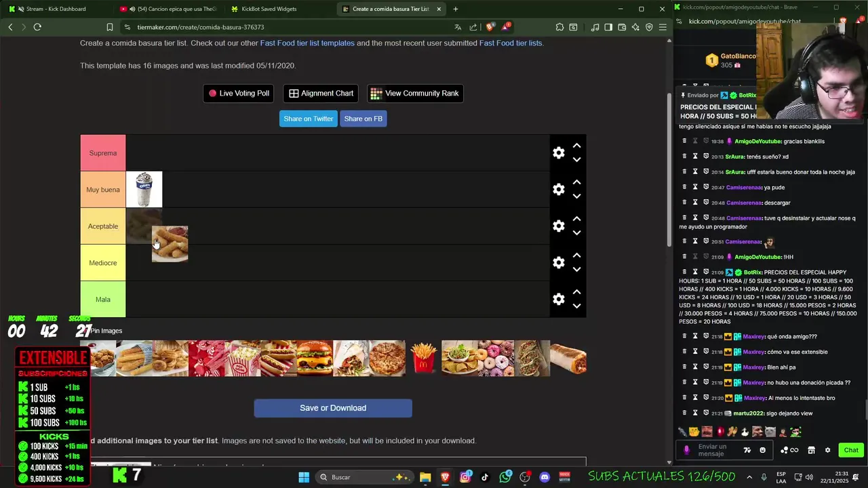Open Kick chat settings gear
The width and height of the screenshot is (868, 488).
pos(827,450)
